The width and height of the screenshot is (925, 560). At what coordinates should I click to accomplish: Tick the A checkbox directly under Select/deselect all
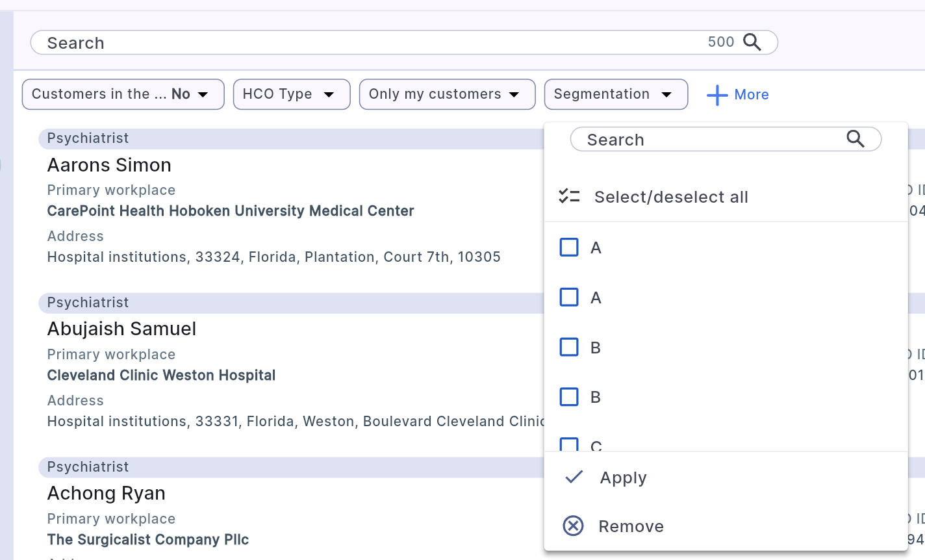[569, 248]
